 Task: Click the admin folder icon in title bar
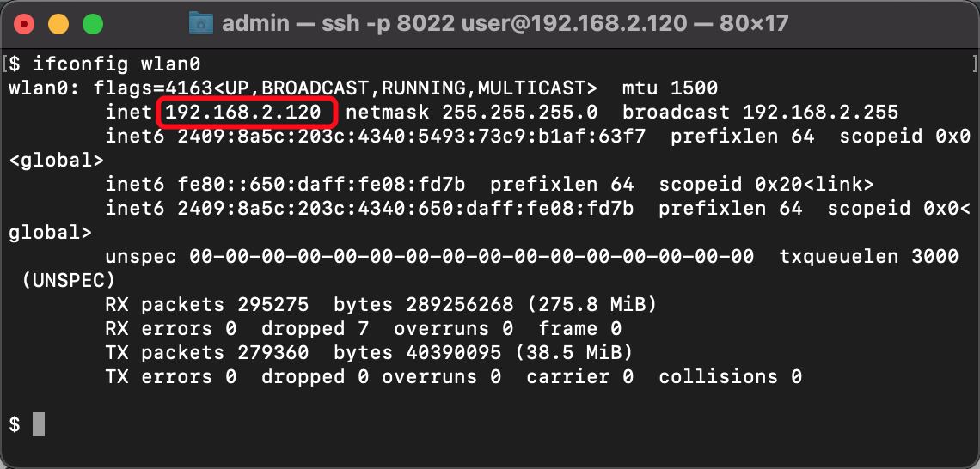200,24
